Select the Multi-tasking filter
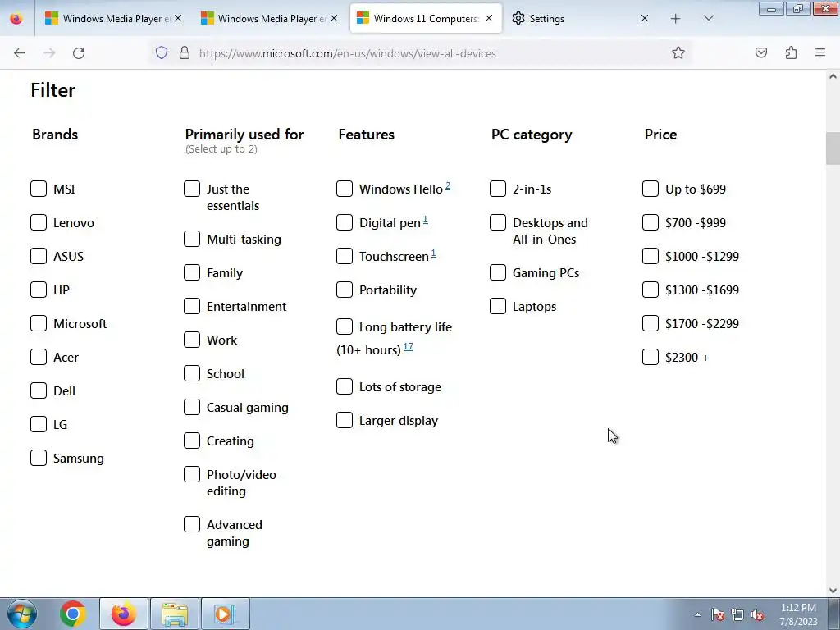The image size is (840, 630). click(x=192, y=239)
